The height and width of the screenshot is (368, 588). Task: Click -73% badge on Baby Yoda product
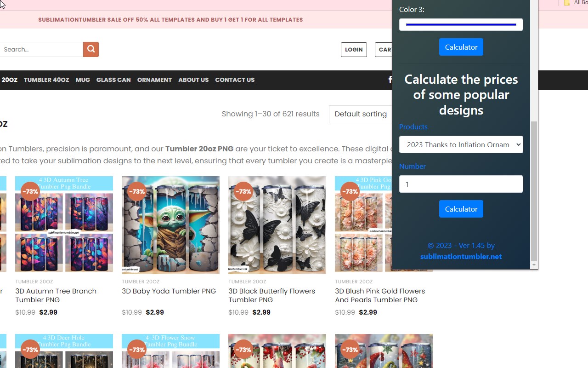coord(136,191)
